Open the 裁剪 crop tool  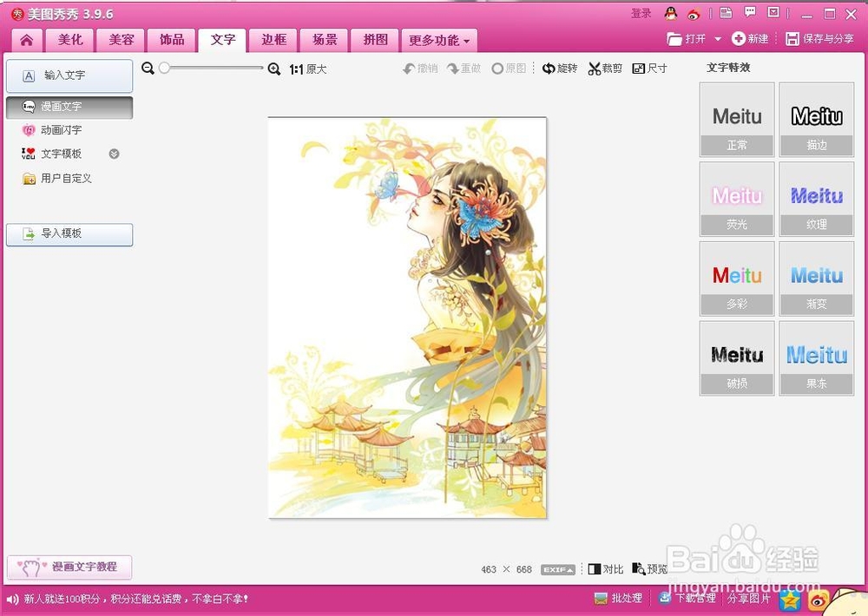605,68
